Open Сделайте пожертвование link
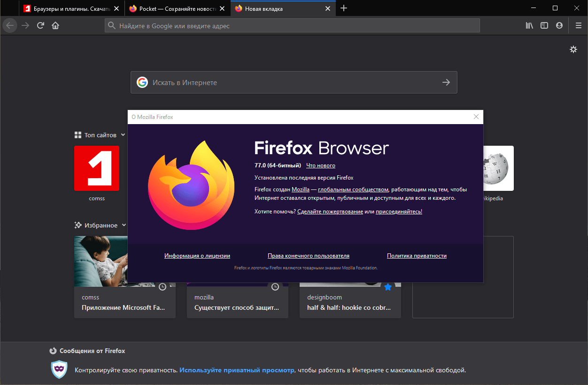This screenshot has height=385, width=588. pos(330,211)
